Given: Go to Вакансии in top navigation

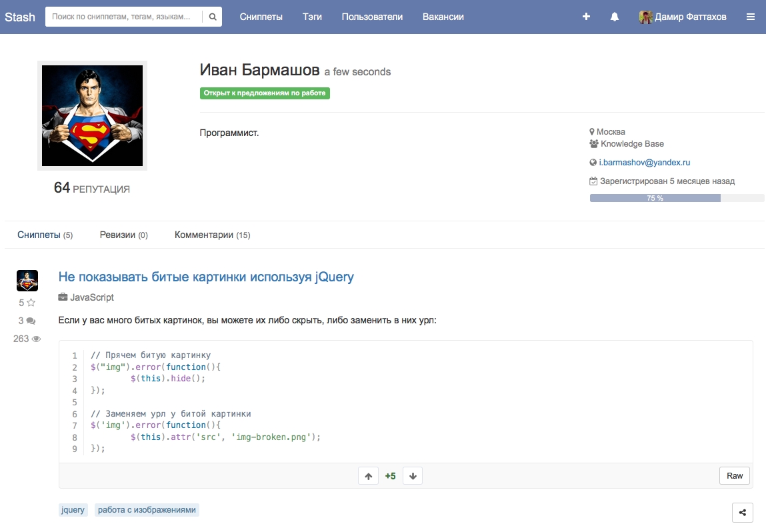Looking at the screenshot, I should coord(443,17).
